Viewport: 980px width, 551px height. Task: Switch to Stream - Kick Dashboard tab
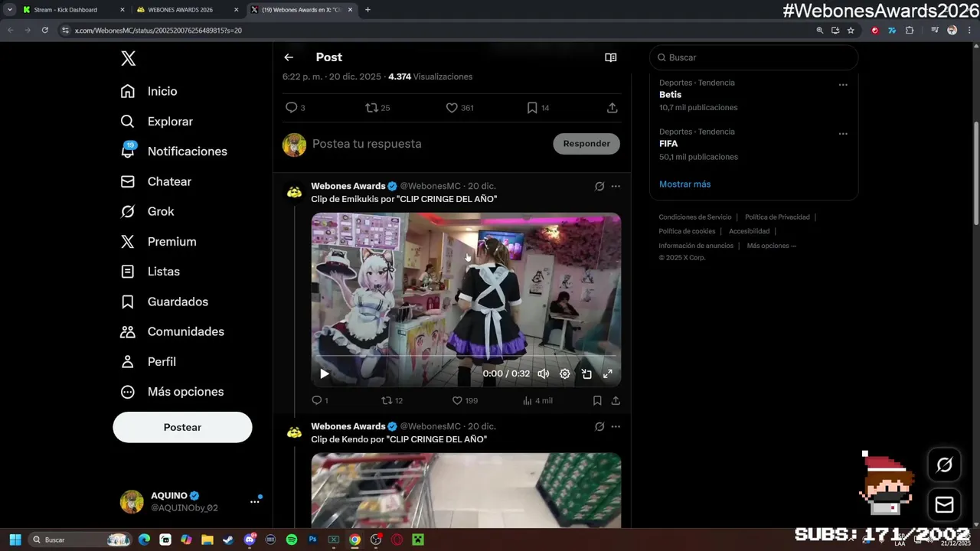(74, 10)
